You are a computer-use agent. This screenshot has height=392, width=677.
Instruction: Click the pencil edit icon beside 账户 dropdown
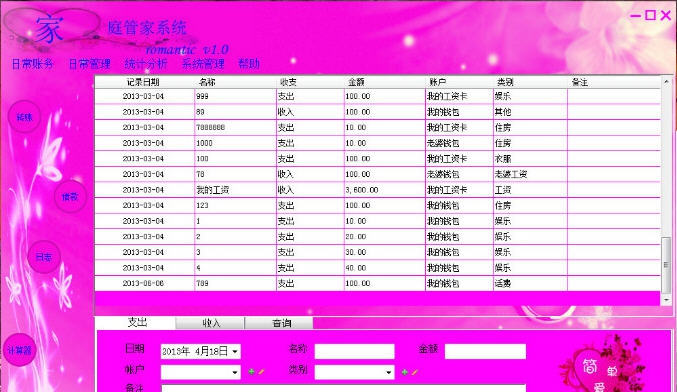click(x=261, y=372)
